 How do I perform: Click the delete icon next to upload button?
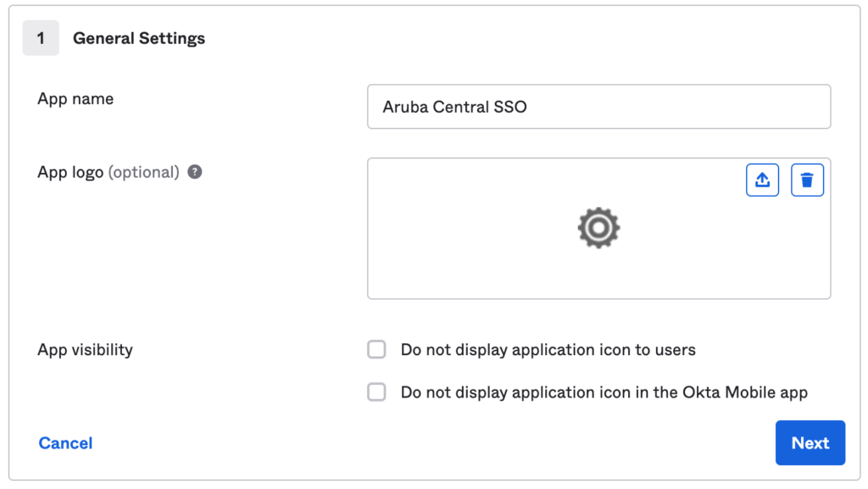click(x=807, y=180)
